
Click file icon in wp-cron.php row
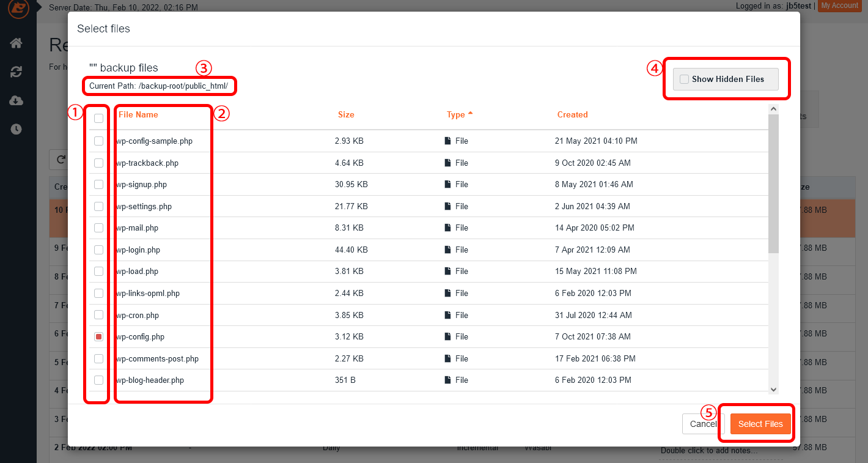point(447,316)
